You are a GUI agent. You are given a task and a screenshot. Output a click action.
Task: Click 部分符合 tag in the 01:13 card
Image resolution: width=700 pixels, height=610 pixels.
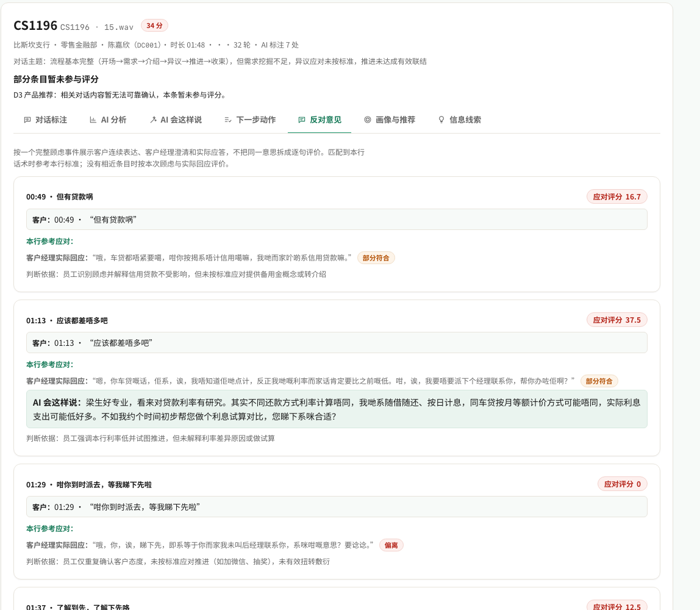click(x=599, y=381)
